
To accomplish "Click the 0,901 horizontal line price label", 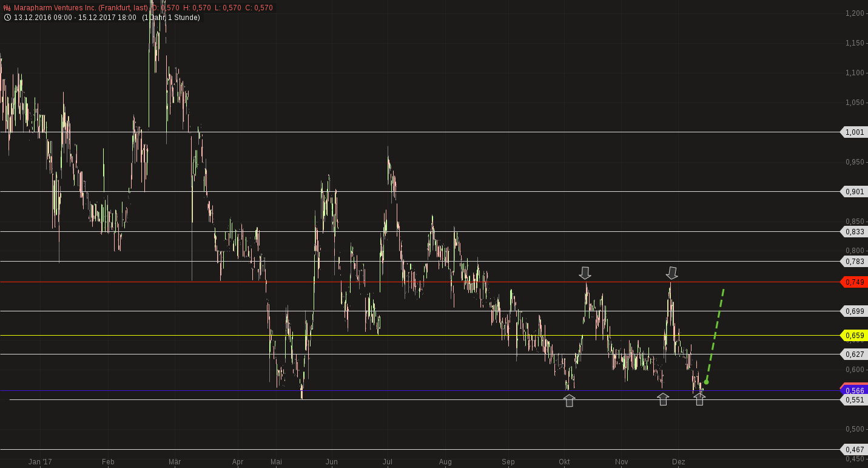I will click(854, 191).
